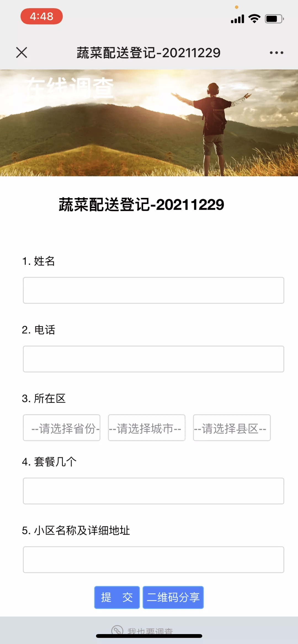
Task: Focus the 套餐几个 quantity input field
Action: 153,491
